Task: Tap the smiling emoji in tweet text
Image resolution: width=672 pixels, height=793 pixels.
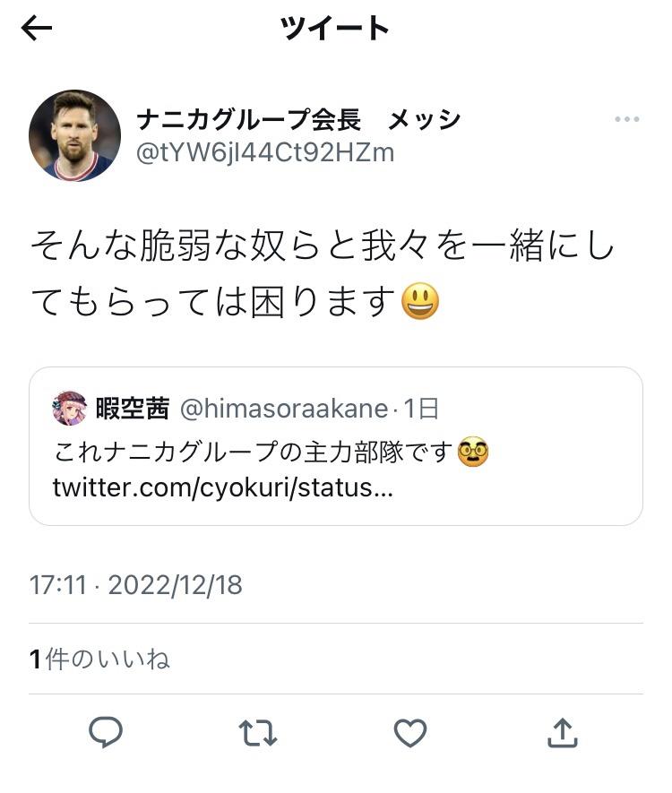Action: coord(420,300)
